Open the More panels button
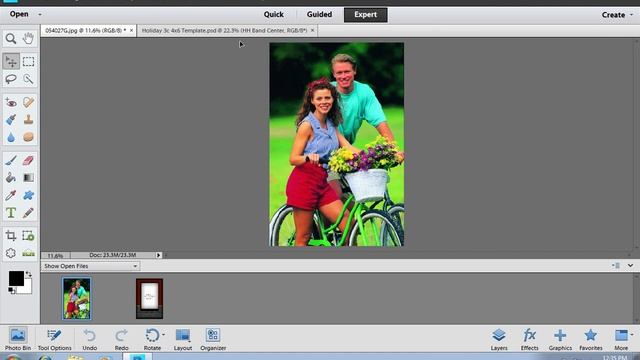The width and height of the screenshot is (640, 360). click(621, 339)
